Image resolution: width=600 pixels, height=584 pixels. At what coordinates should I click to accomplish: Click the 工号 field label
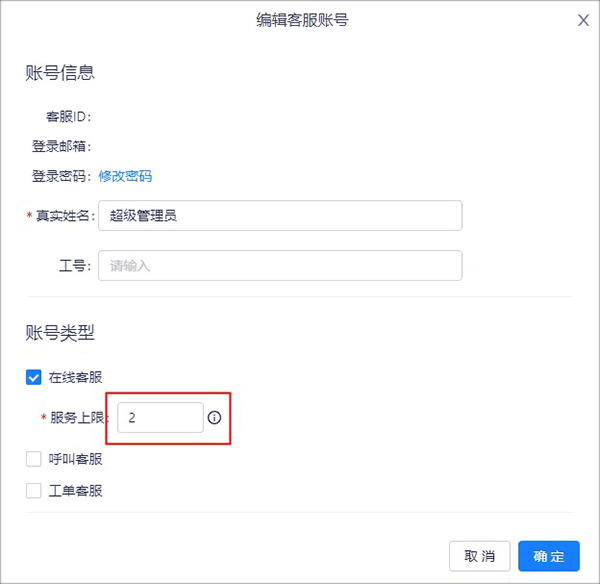(x=75, y=265)
